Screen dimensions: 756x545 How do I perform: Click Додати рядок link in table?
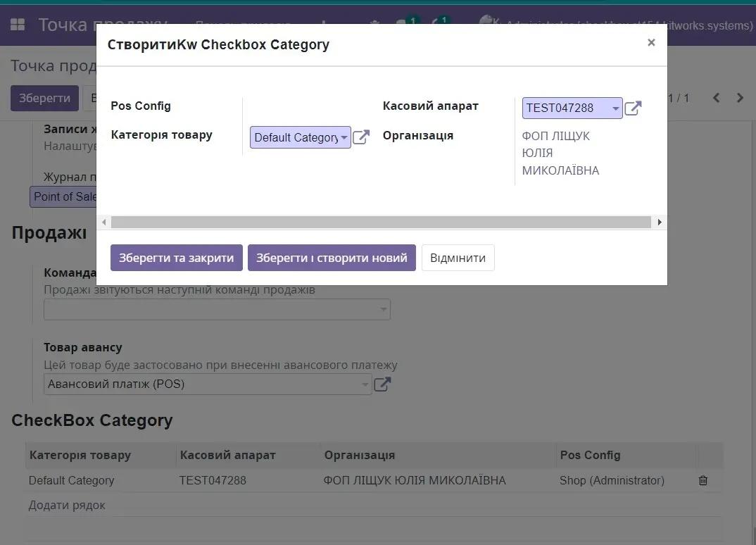67,505
